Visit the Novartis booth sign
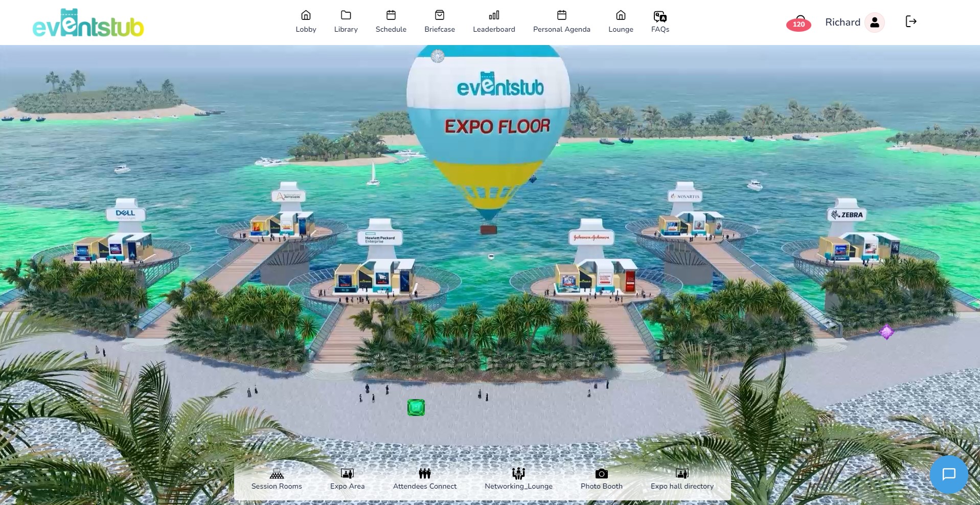The height and width of the screenshot is (505, 980). 685,196
